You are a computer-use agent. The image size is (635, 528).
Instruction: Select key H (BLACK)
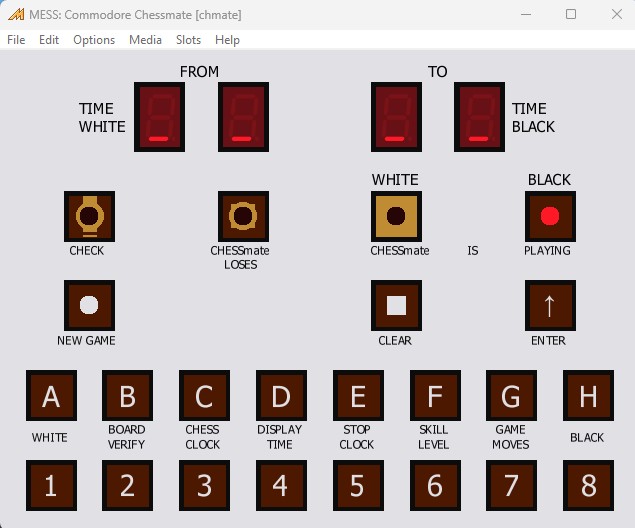(x=588, y=395)
